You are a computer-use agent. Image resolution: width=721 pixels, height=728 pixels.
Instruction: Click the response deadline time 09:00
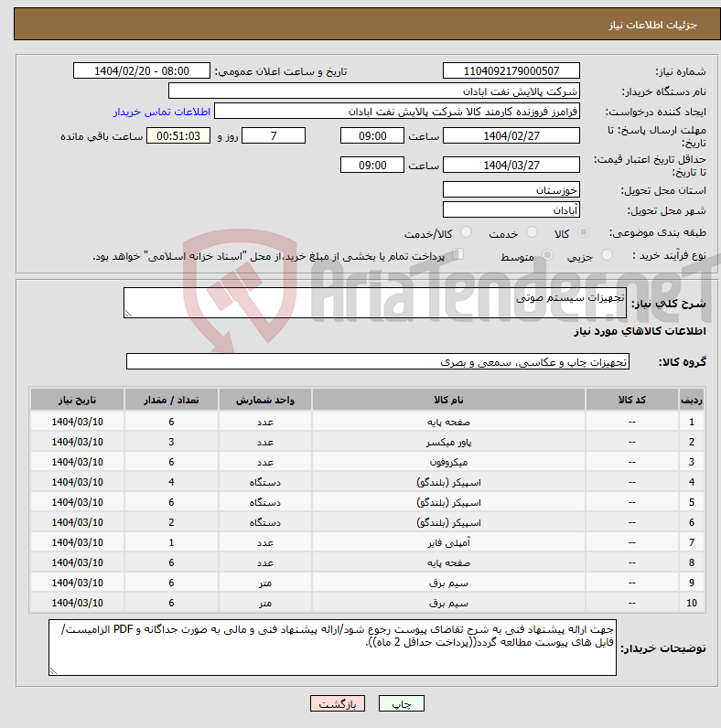point(372,136)
